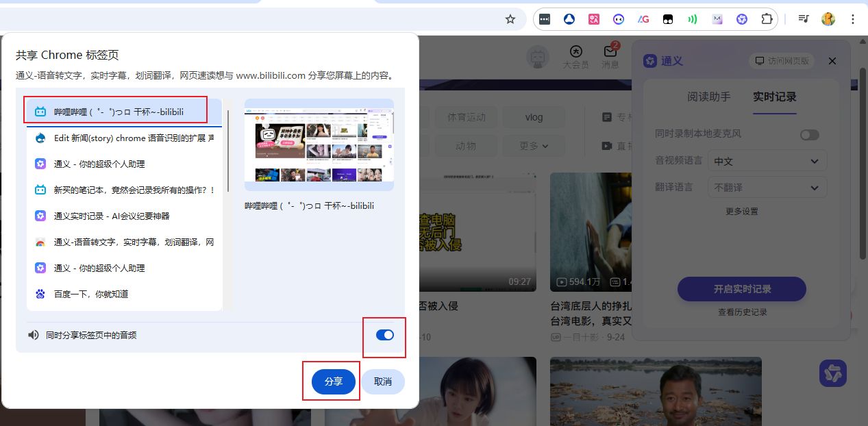
Task: Open the Chrome extensions puzzle icon
Action: coord(767,19)
